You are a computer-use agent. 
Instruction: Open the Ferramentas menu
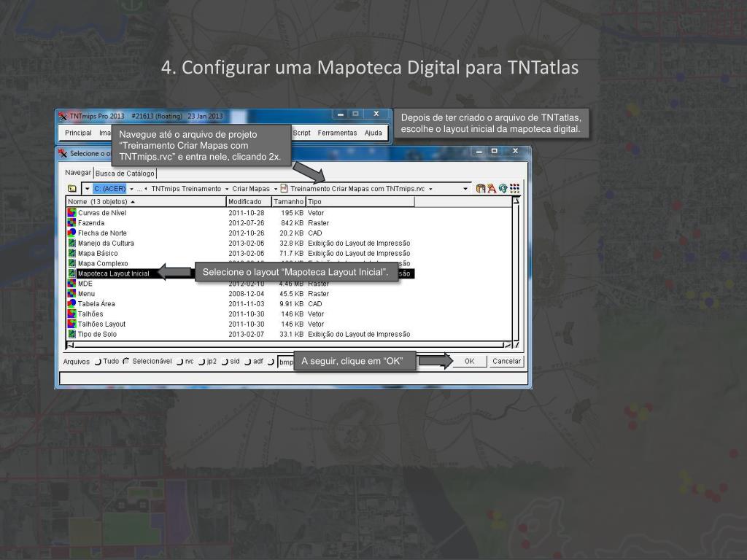[x=337, y=133]
